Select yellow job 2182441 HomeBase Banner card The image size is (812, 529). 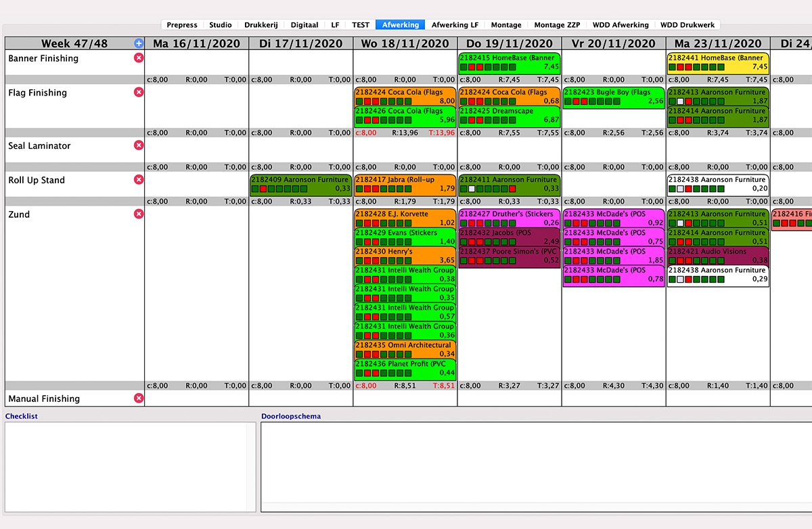click(x=718, y=62)
